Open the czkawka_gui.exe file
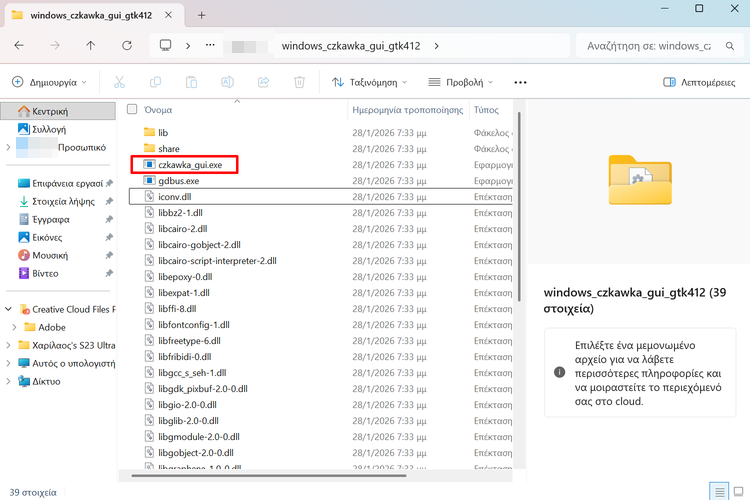 (190, 164)
